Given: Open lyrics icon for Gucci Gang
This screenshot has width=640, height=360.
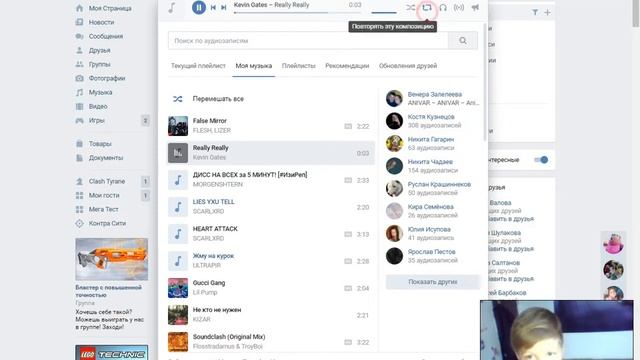Looking at the screenshot, I should [348, 288].
